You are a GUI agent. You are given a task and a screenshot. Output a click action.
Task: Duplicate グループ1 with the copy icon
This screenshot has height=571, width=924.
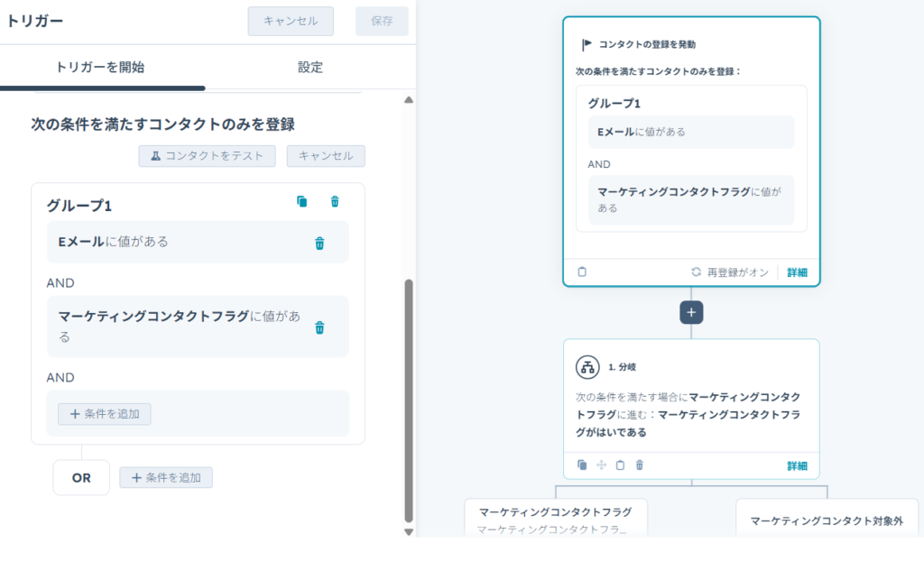pyautogui.click(x=302, y=202)
